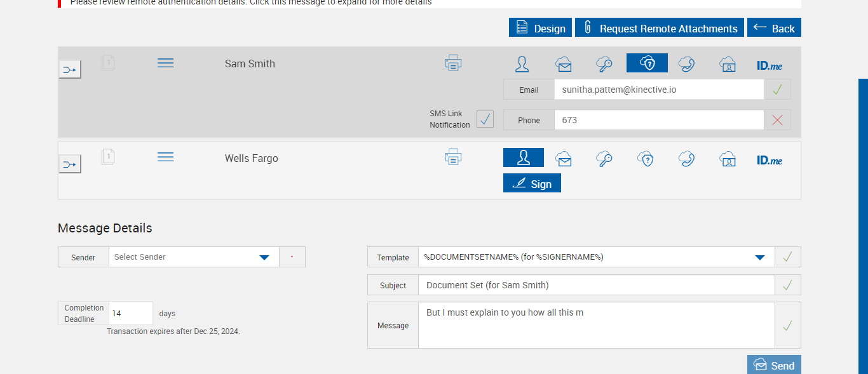Click the Completion Deadline days field

[131, 314]
